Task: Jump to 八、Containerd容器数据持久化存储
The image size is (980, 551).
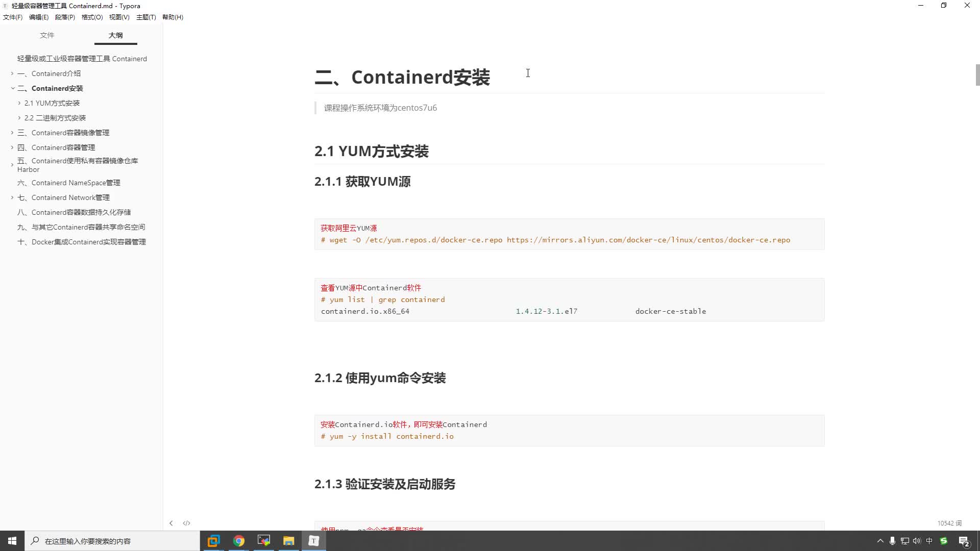Action: (x=74, y=212)
